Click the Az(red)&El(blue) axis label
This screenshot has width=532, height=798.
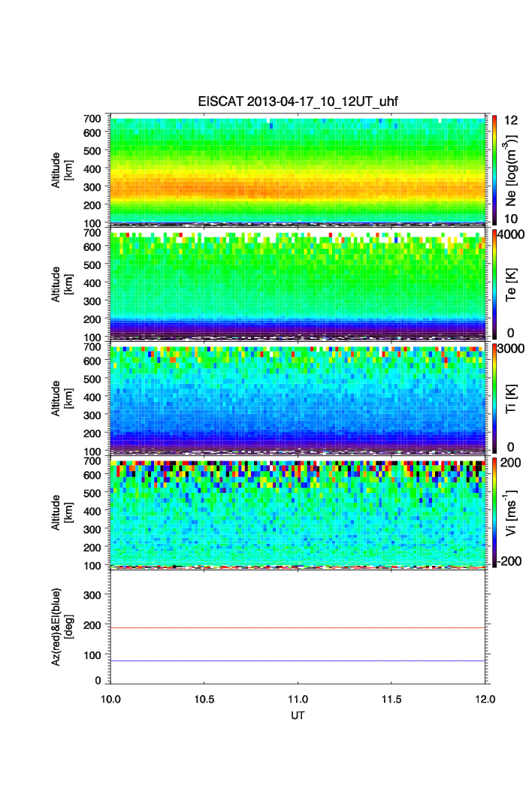coord(62,628)
